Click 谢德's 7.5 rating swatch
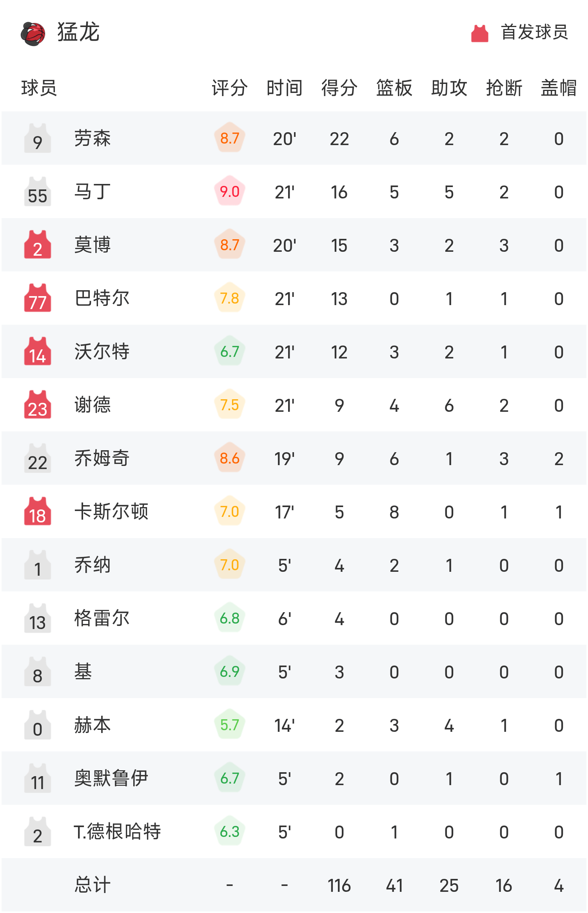The height and width of the screenshot is (913, 588). pyautogui.click(x=230, y=405)
